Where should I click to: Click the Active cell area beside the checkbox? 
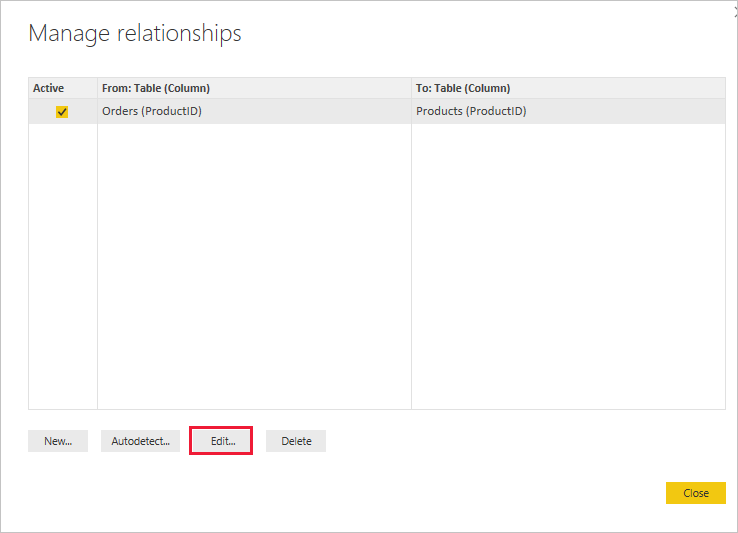click(82, 112)
